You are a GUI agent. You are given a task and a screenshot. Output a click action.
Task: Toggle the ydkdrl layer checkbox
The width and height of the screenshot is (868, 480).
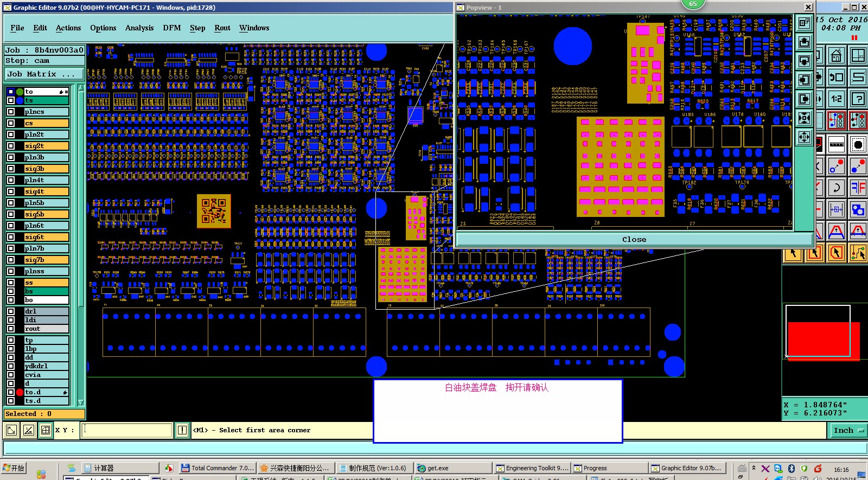(x=11, y=366)
